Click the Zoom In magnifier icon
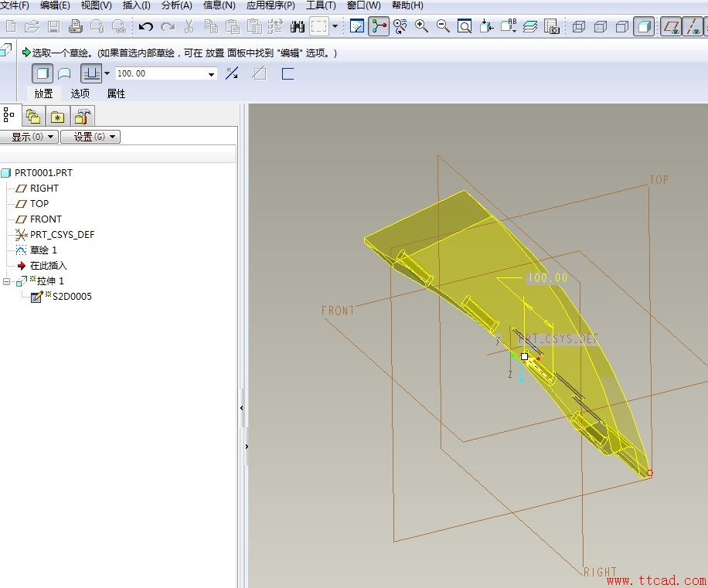The image size is (708, 588). tap(422, 27)
